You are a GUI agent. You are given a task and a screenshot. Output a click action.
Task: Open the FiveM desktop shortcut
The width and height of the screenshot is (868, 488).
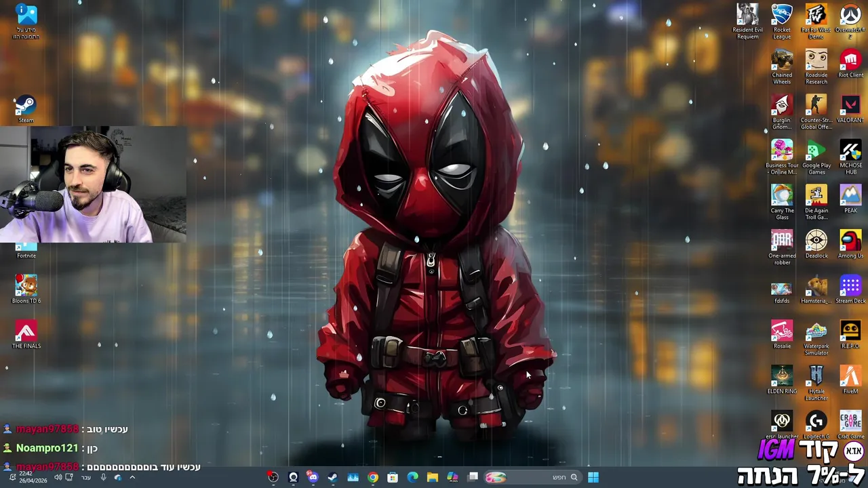850,380
